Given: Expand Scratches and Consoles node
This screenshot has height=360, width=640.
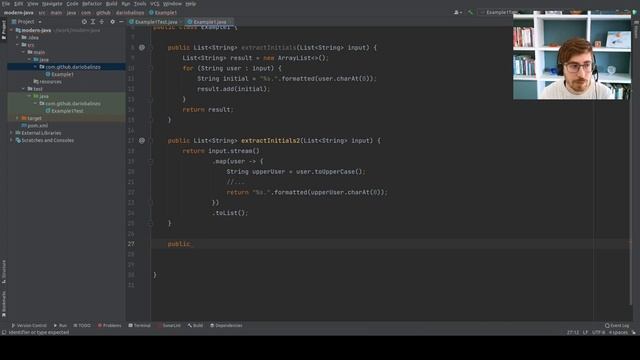Looking at the screenshot, I should pyautogui.click(x=11, y=140).
